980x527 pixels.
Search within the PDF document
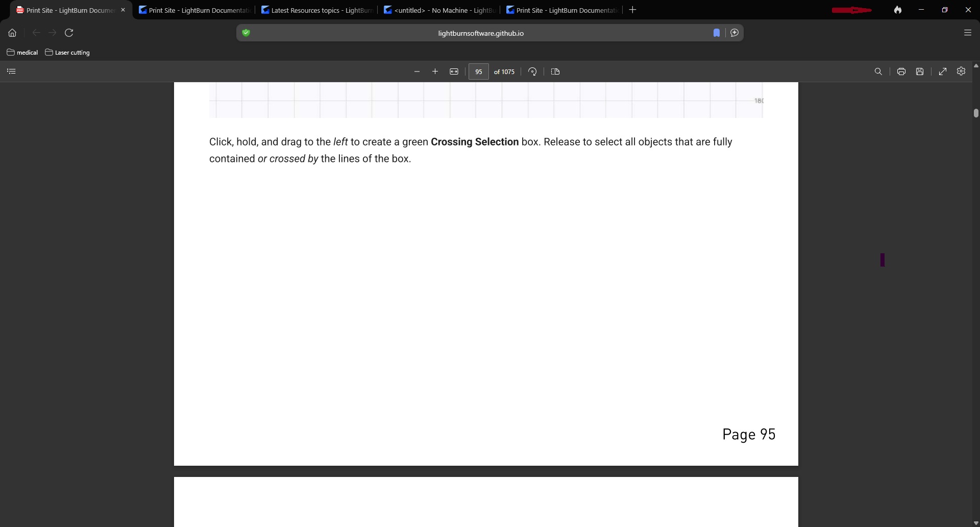pyautogui.click(x=878, y=71)
